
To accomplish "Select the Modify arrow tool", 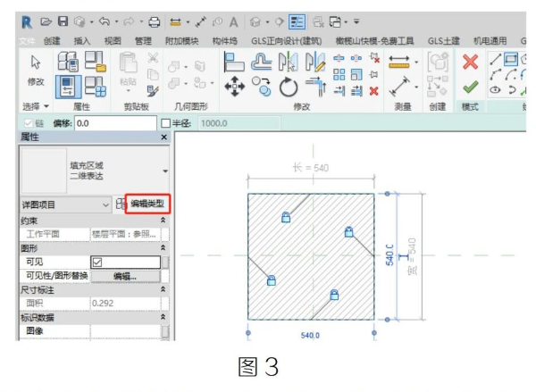I will (x=36, y=63).
